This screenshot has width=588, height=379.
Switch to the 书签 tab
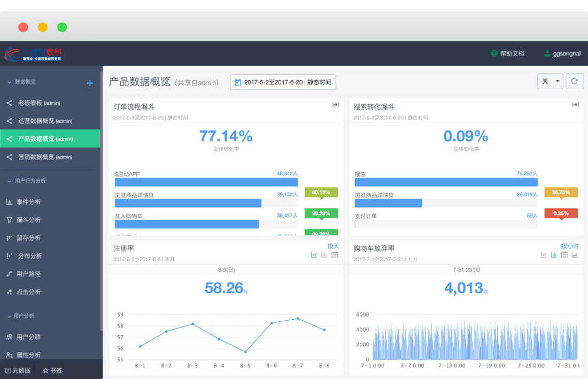pyautogui.click(x=52, y=370)
